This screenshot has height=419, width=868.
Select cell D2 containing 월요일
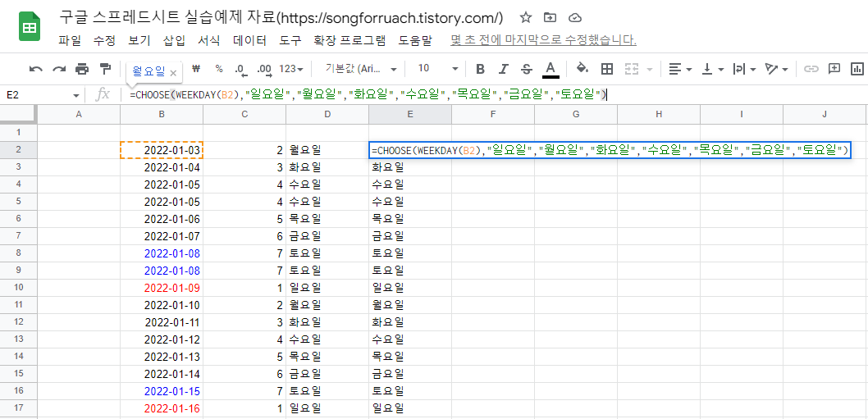pos(327,150)
